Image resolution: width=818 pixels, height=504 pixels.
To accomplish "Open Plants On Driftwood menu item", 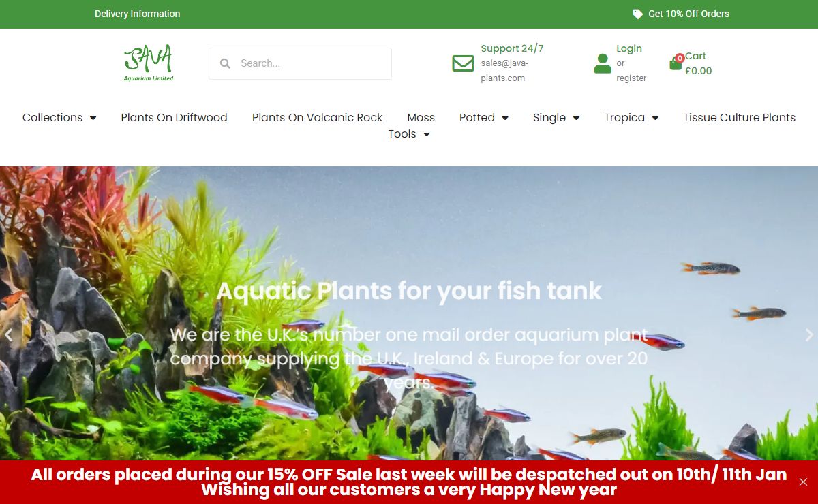I will point(174,117).
